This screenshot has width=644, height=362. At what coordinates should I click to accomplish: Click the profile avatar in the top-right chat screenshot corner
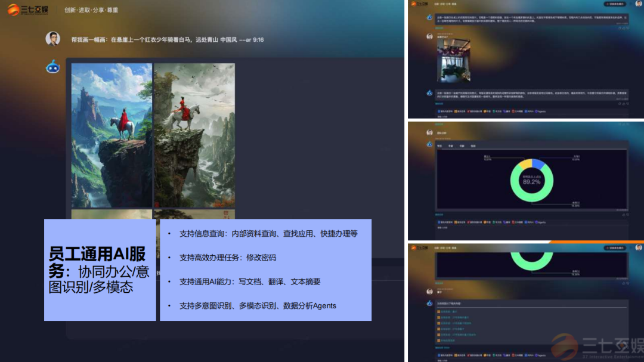(638, 4)
